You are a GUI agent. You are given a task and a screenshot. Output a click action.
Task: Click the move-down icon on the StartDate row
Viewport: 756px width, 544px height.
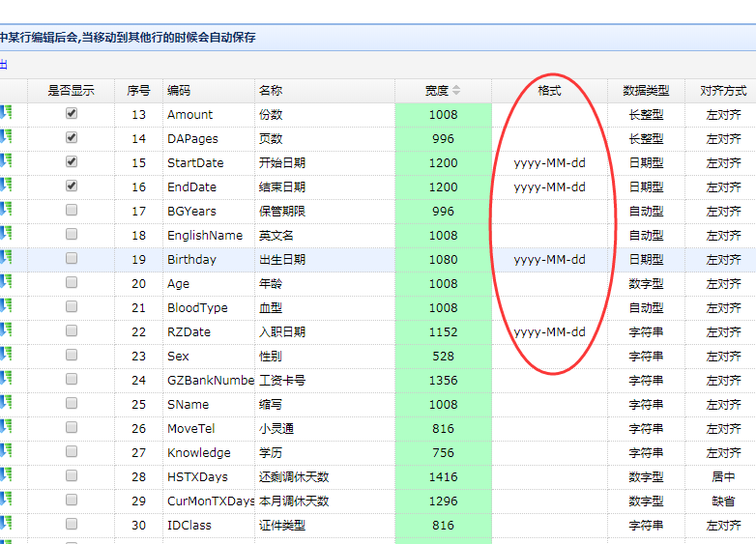[x=6, y=162]
